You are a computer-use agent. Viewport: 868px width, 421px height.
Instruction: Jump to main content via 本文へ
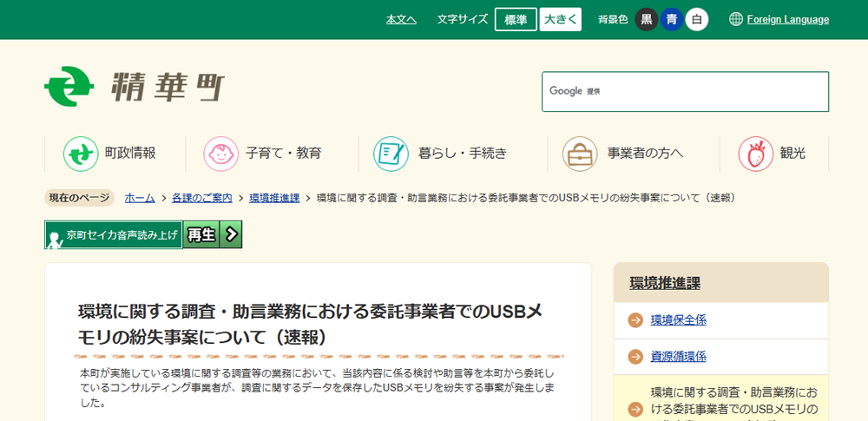[x=401, y=19]
